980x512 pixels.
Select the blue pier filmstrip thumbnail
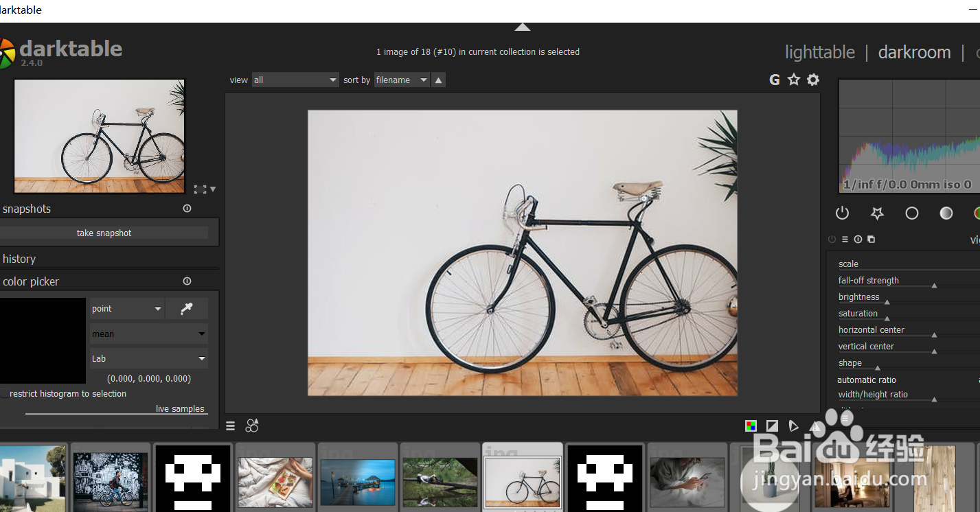pyautogui.click(x=358, y=482)
